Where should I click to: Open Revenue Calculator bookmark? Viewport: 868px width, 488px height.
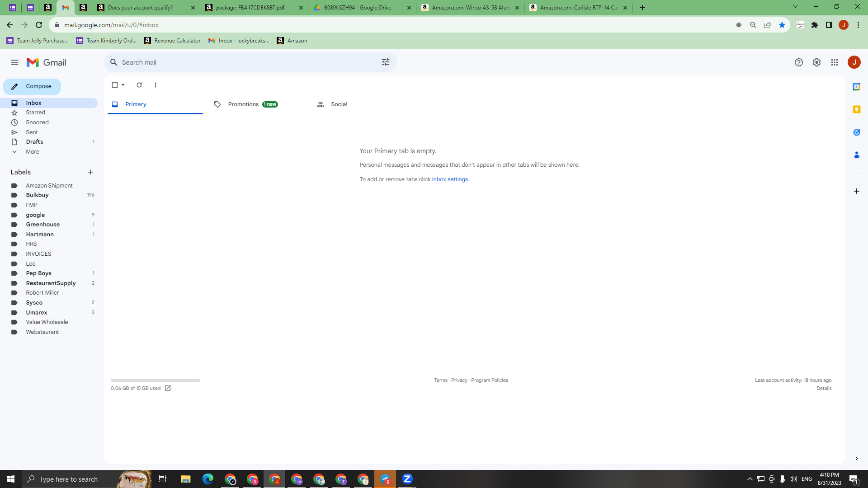172,41
